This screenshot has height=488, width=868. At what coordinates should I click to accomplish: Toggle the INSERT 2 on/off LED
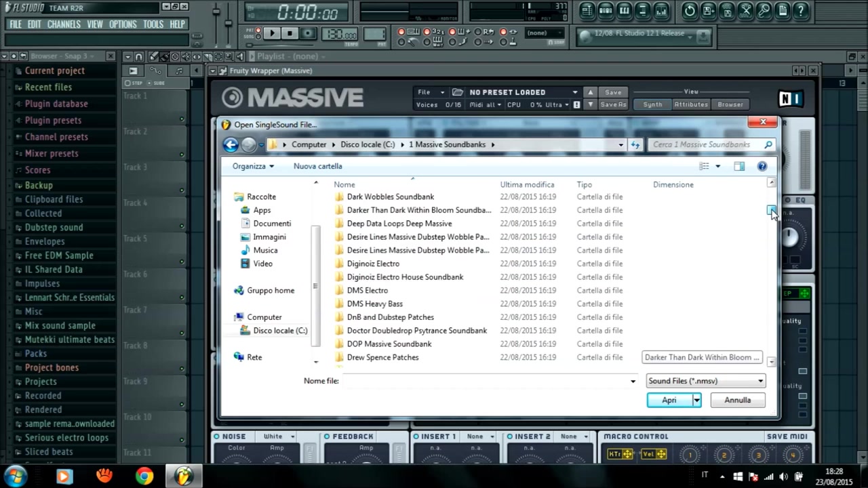click(510, 436)
